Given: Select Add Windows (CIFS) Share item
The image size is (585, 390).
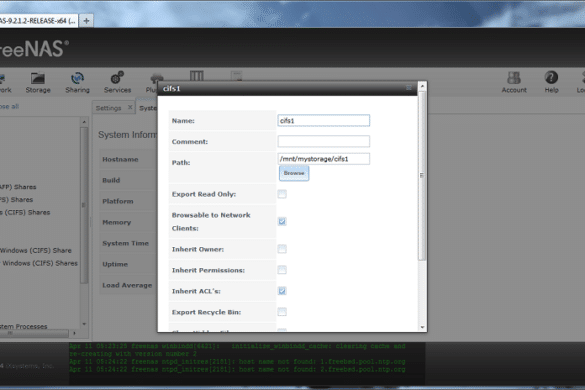Looking at the screenshot, I should (36, 250).
